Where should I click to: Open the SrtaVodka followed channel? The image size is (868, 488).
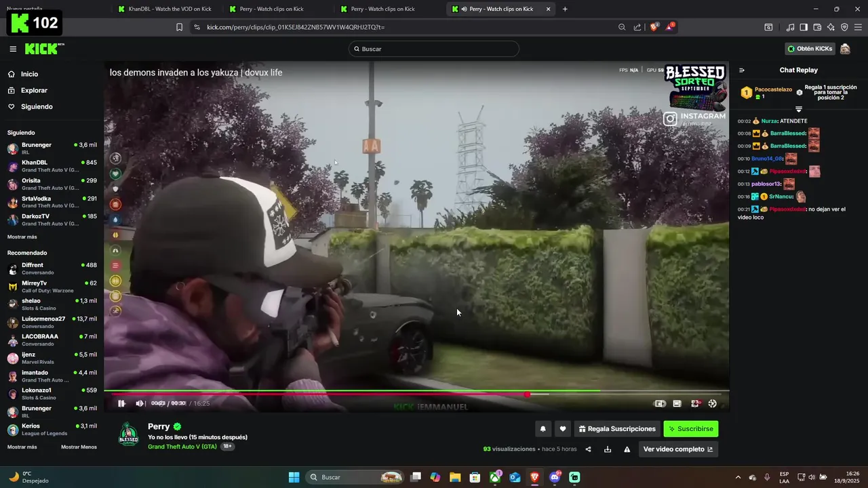52,202
